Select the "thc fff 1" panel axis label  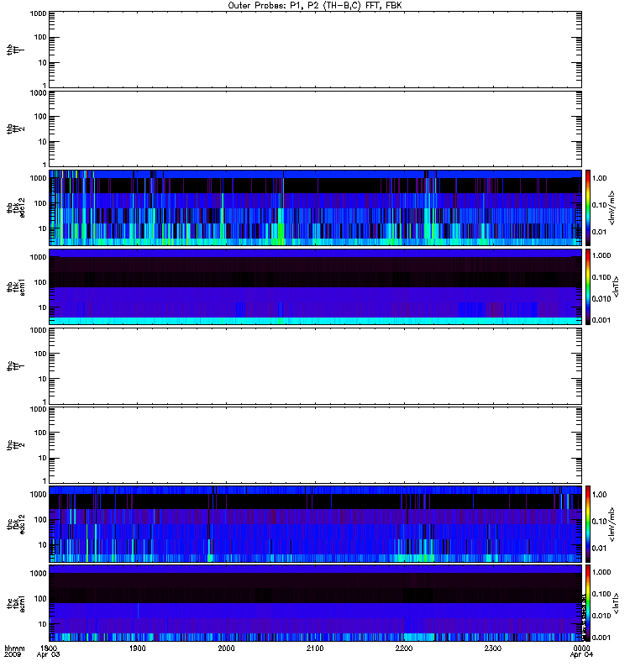[16, 366]
